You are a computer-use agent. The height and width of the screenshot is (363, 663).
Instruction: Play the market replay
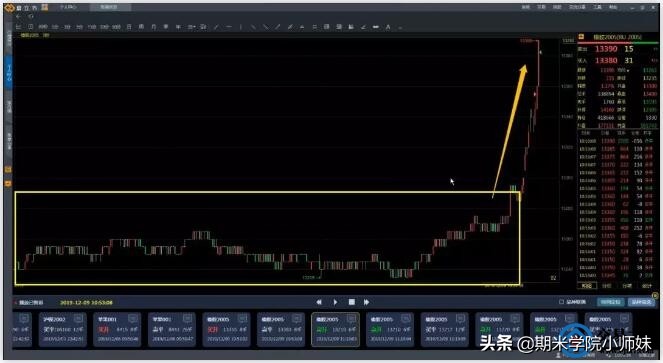[x=335, y=302]
